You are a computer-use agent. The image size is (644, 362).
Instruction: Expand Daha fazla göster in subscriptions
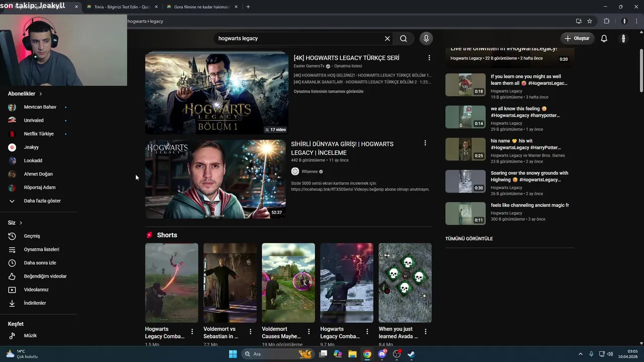[39, 201]
